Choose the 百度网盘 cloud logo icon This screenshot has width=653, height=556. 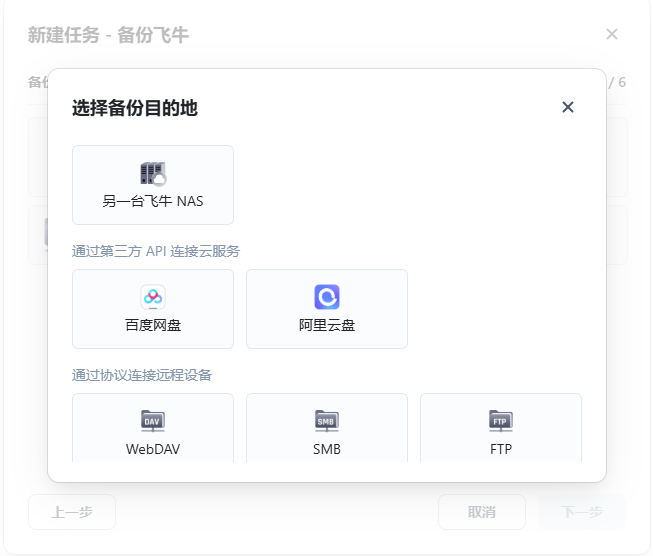coord(153,297)
